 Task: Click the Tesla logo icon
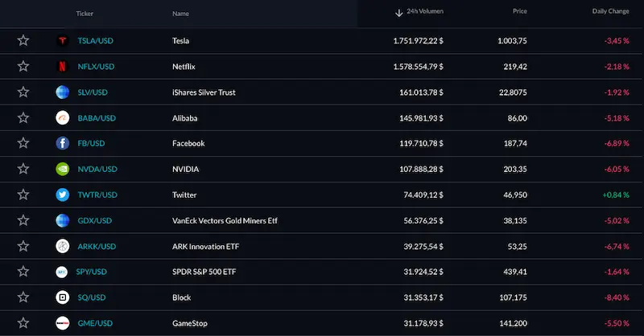pyautogui.click(x=63, y=41)
